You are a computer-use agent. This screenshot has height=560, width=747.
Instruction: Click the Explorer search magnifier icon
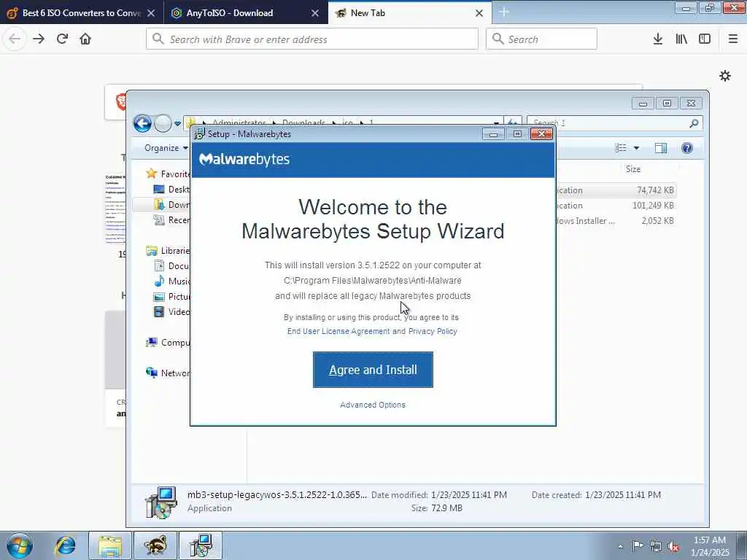(694, 123)
